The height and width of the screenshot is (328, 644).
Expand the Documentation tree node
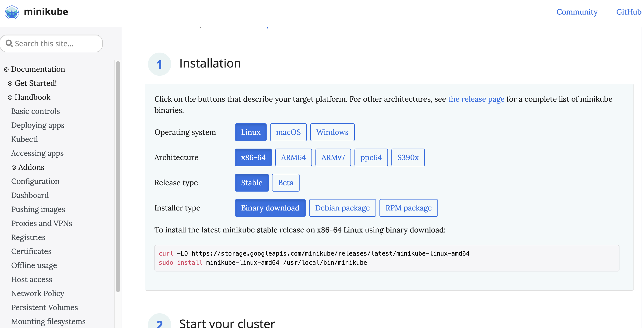pyautogui.click(x=7, y=69)
